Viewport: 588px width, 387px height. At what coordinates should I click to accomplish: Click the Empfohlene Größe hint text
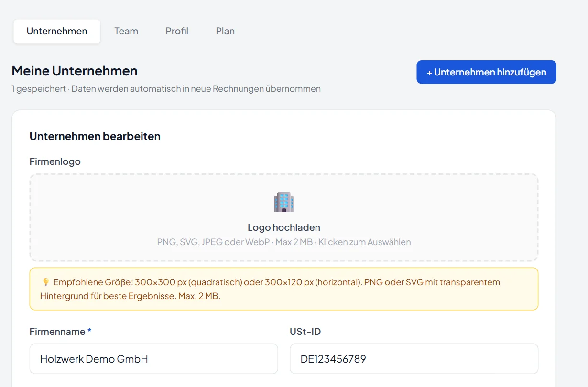pyautogui.click(x=270, y=289)
